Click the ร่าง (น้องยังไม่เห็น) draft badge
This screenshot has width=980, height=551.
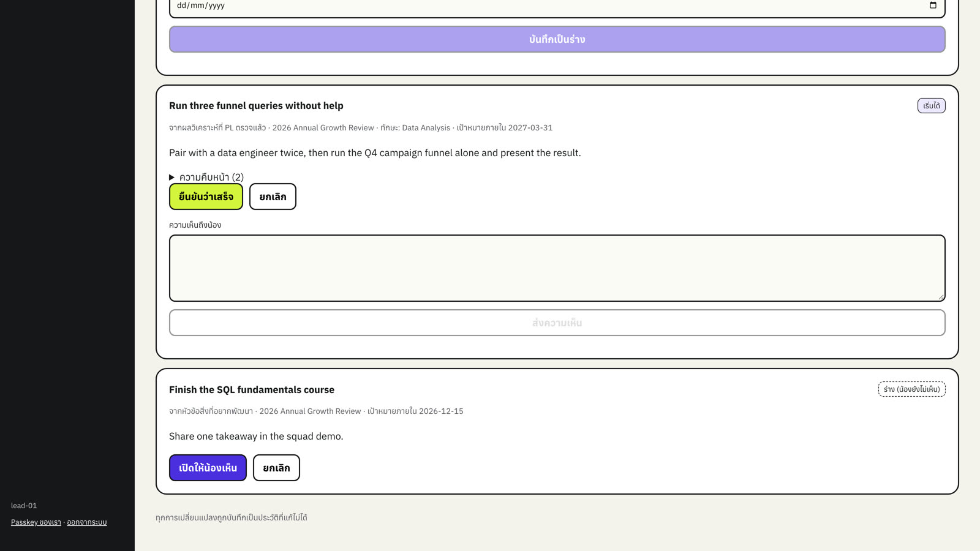coord(911,389)
